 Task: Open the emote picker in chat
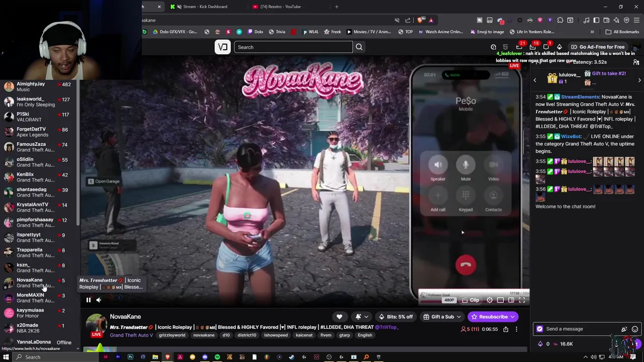click(635, 329)
